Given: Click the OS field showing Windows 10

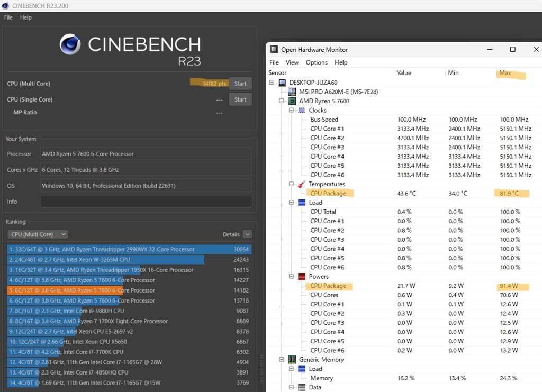Looking at the screenshot, I should [146, 186].
